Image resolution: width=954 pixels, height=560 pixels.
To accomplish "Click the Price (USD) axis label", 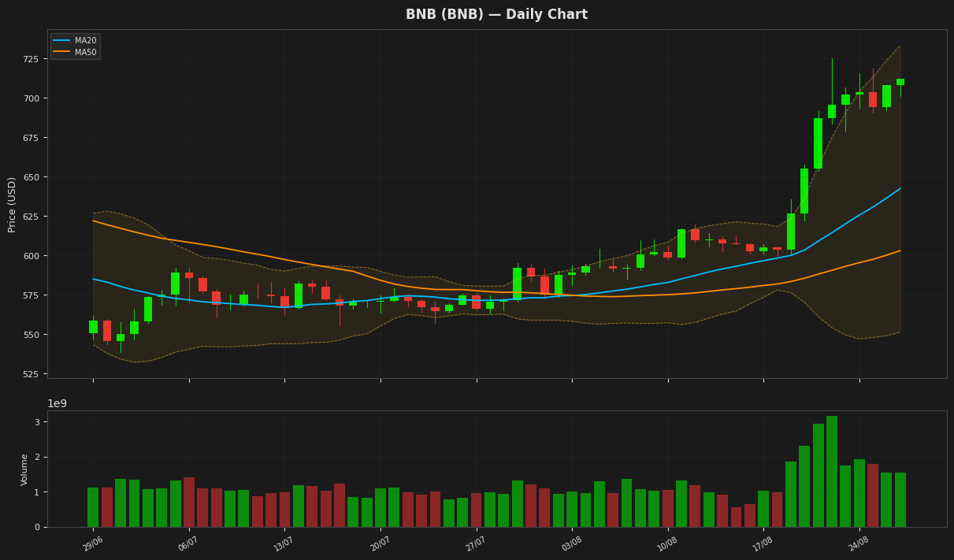I will pyautogui.click(x=13, y=204).
